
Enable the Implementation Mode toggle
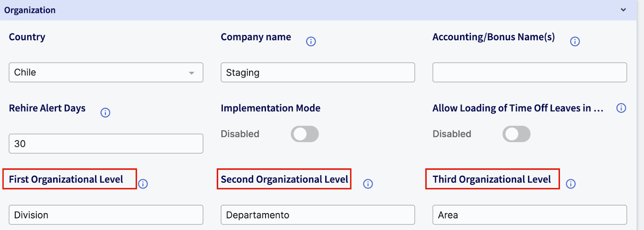[x=305, y=134]
